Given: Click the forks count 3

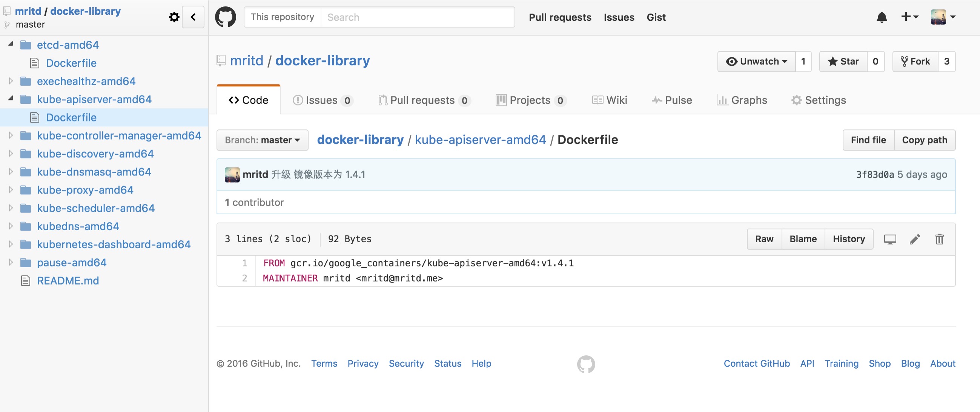Looking at the screenshot, I should click(x=946, y=61).
